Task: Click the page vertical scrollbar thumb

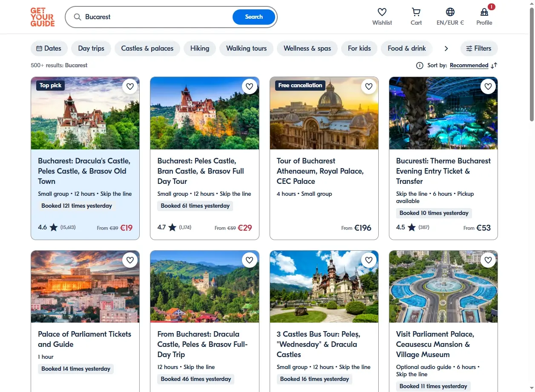Action: tap(532, 64)
